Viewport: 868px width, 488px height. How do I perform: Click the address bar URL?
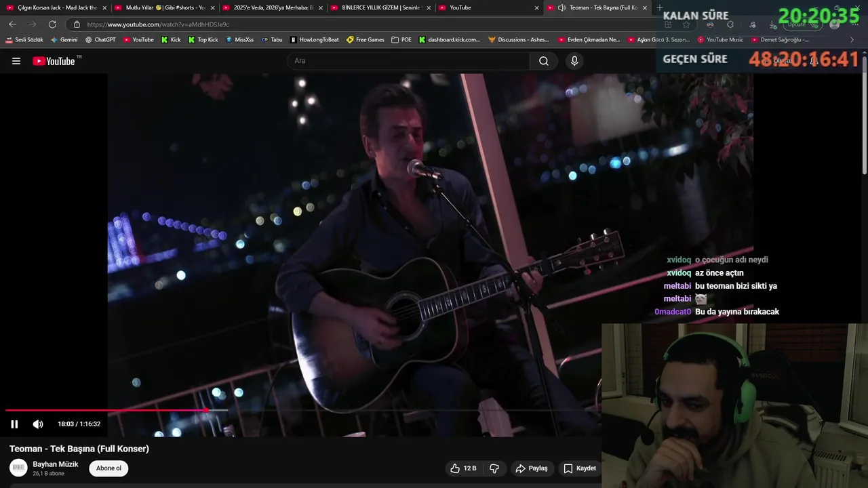[x=158, y=24]
